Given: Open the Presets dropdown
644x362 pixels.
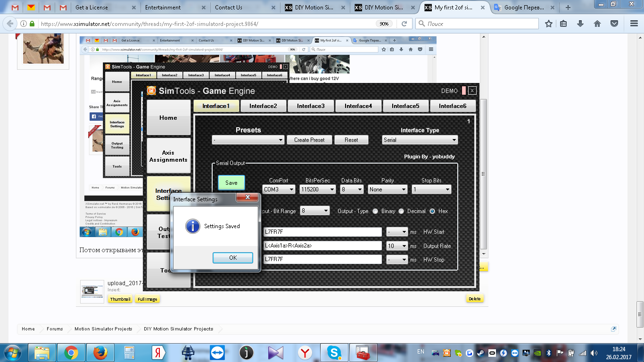Looking at the screenshot, I should tap(248, 140).
